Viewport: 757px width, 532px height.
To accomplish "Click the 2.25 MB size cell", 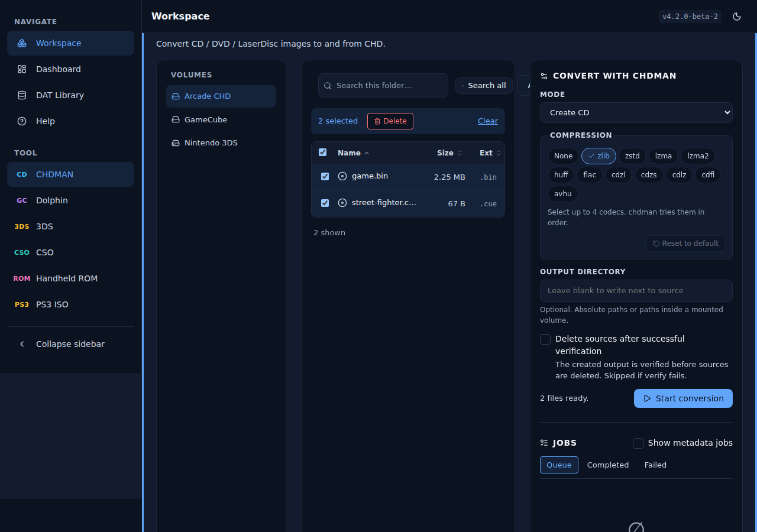I will (x=449, y=177).
